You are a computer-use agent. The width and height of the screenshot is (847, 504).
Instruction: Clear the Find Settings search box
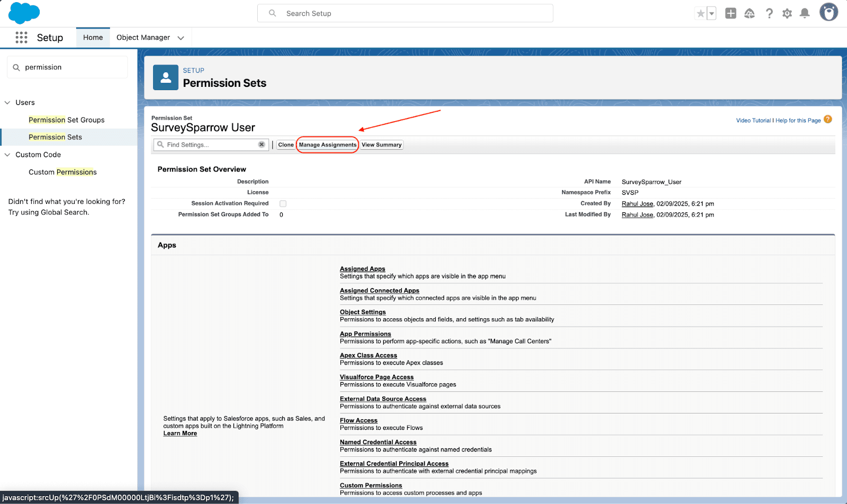point(262,145)
